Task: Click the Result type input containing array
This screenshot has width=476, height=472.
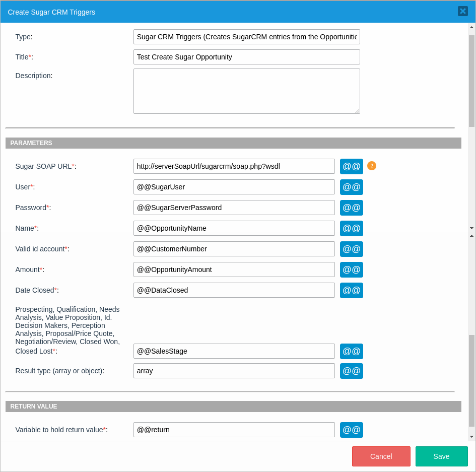Action: [x=234, y=371]
